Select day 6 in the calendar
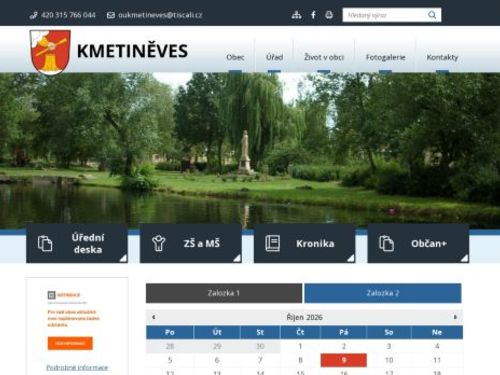 point(217,360)
